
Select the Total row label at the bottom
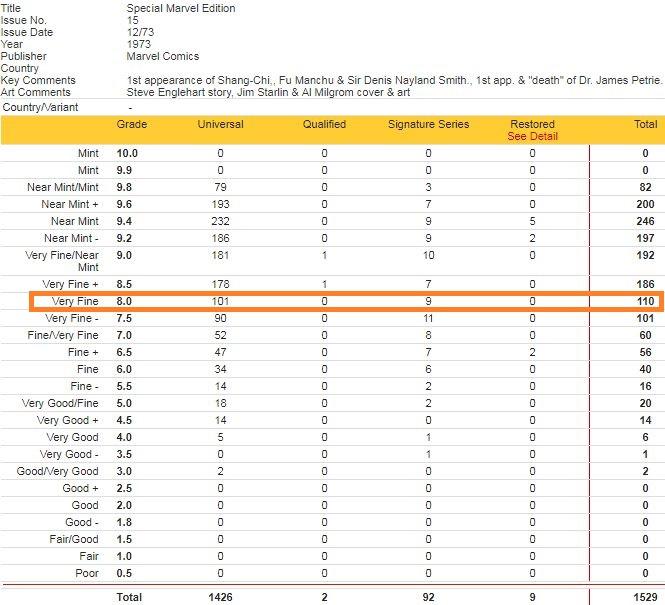coord(129,597)
